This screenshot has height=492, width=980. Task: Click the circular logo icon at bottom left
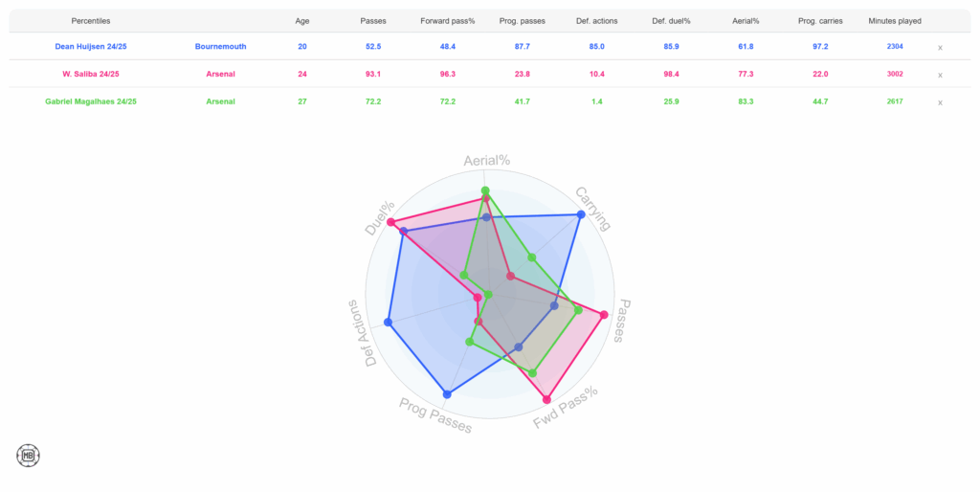(29, 456)
